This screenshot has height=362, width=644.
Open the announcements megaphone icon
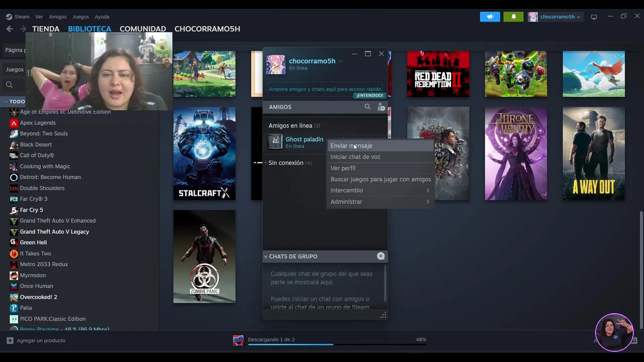coord(490,17)
